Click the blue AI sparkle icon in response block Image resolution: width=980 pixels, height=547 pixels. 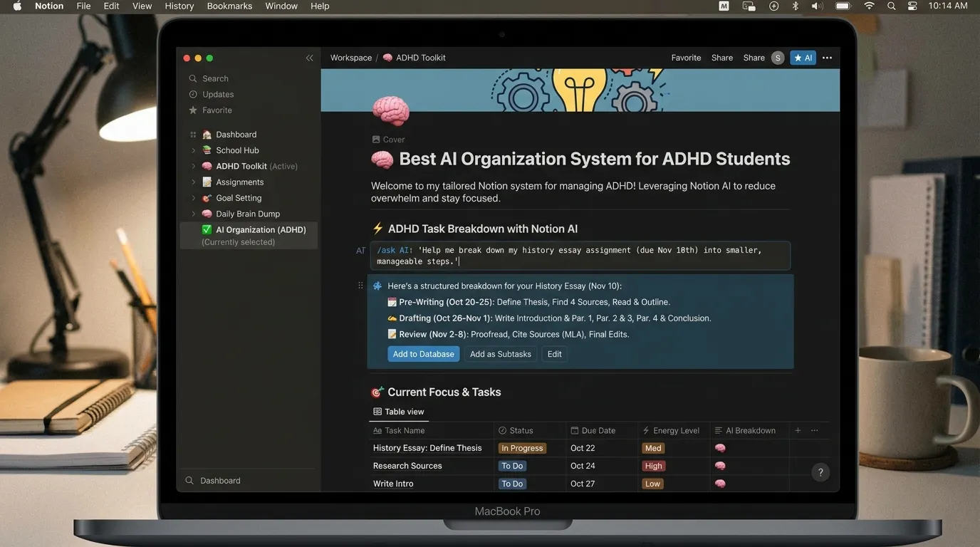pyautogui.click(x=377, y=286)
